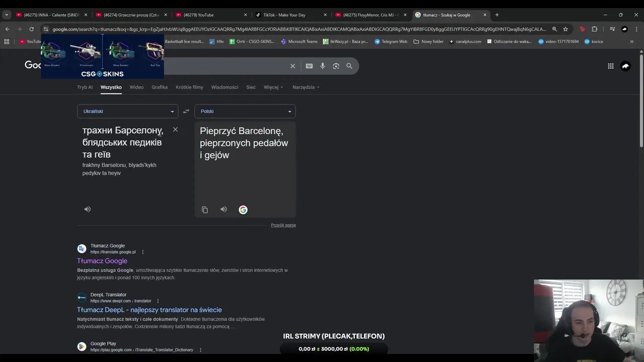Open the Telegram Web bookmark
Image resolution: width=644 pixels, height=362 pixels.
391,42
